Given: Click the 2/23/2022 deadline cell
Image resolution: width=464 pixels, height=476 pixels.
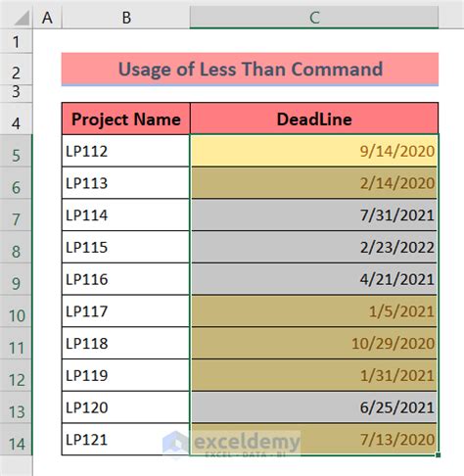Looking at the screenshot, I should coord(314,247).
